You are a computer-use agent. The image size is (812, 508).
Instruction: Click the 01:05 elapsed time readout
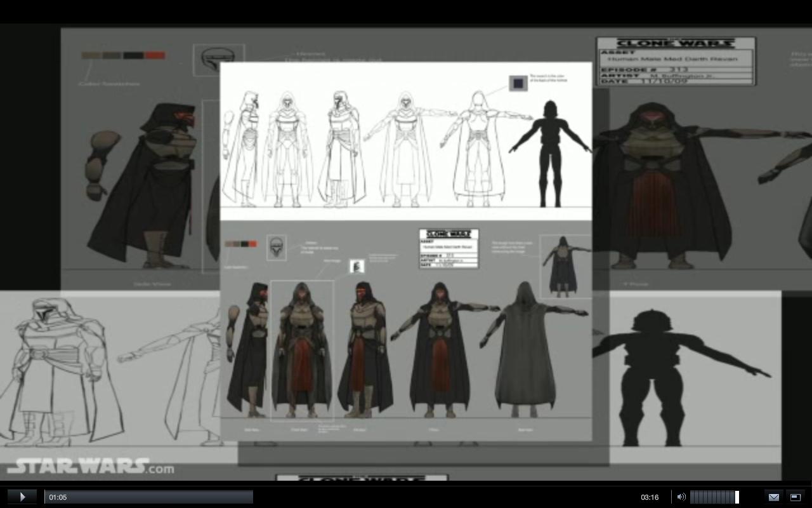58,497
